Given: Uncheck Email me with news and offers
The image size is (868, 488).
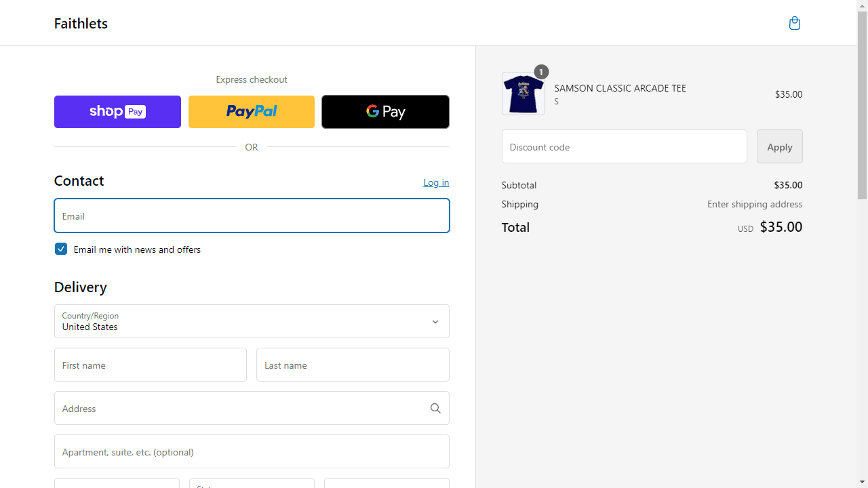Looking at the screenshot, I should click(x=61, y=249).
